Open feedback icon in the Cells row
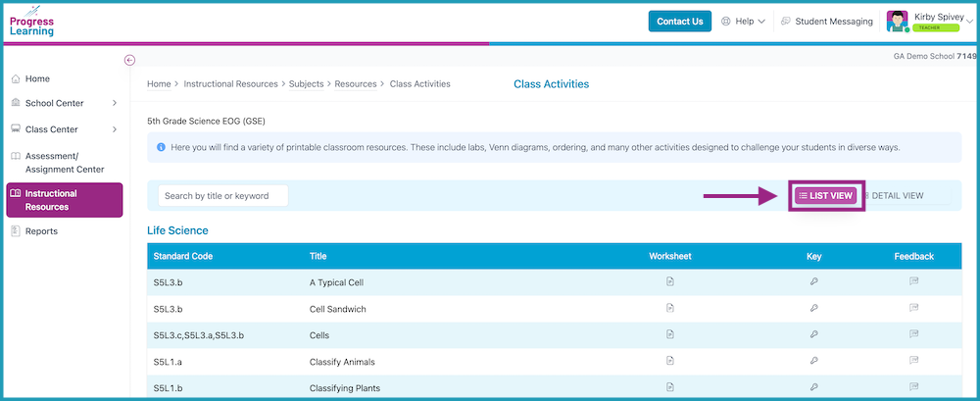Screen dimensions: 980x401 (x=913, y=334)
